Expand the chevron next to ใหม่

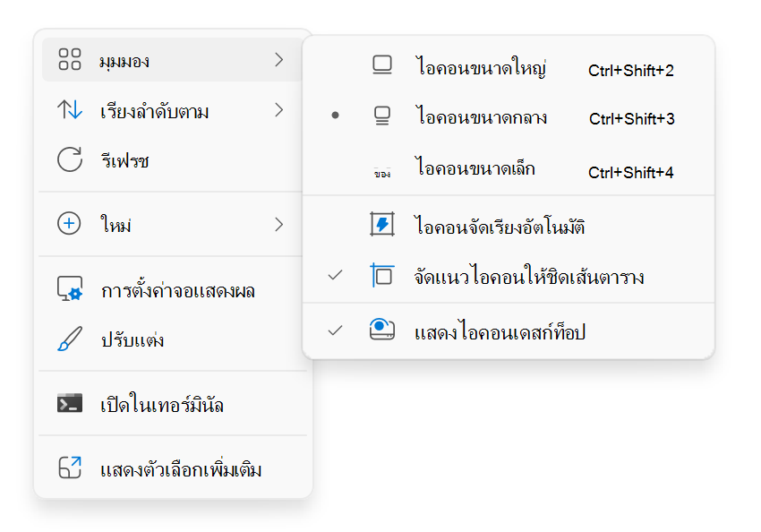(x=278, y=224)
